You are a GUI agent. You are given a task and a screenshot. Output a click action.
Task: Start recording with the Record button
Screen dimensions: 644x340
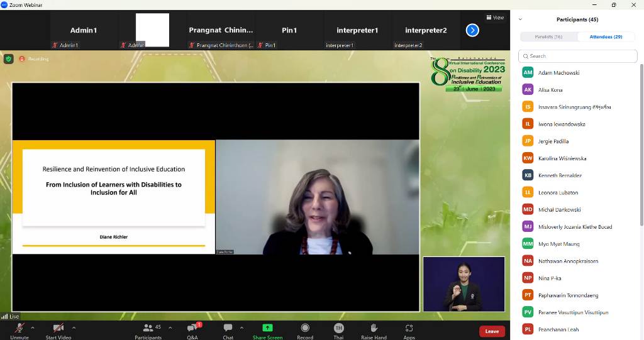[x=305, y=331]
